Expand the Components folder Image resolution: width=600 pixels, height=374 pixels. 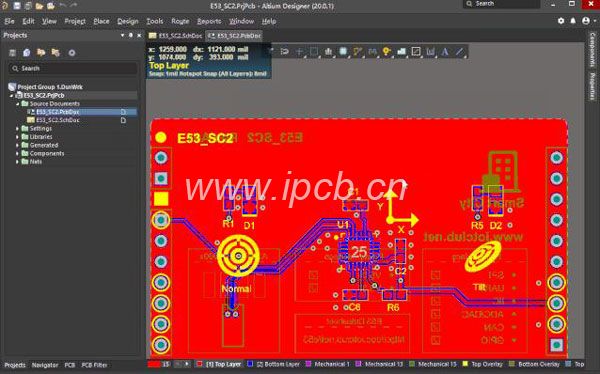click(x=17, y=154)
